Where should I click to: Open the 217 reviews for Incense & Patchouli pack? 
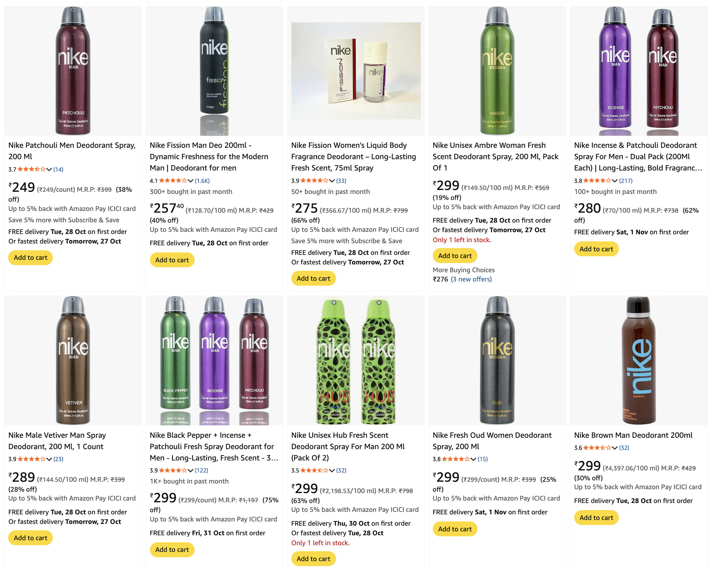(626, 181)
